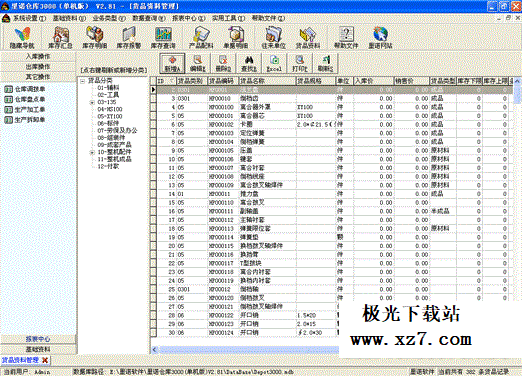Open the 里诺网站 website icon
Screen dimensions: 522x376
point(380,38)
